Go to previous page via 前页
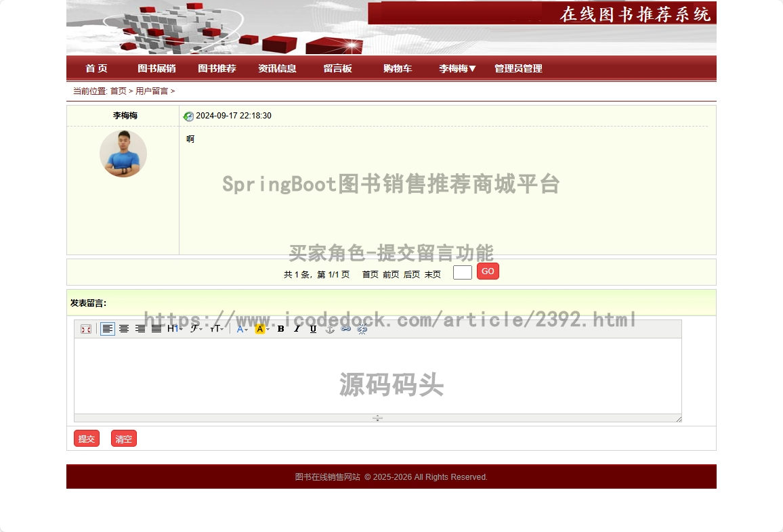 pos(391,275)
